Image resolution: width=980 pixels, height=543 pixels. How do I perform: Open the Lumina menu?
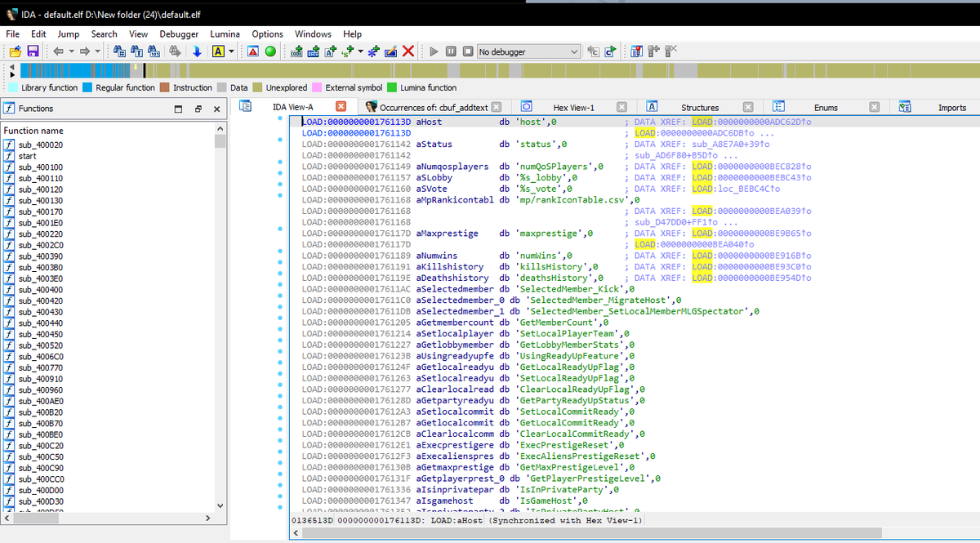(225, 34)
